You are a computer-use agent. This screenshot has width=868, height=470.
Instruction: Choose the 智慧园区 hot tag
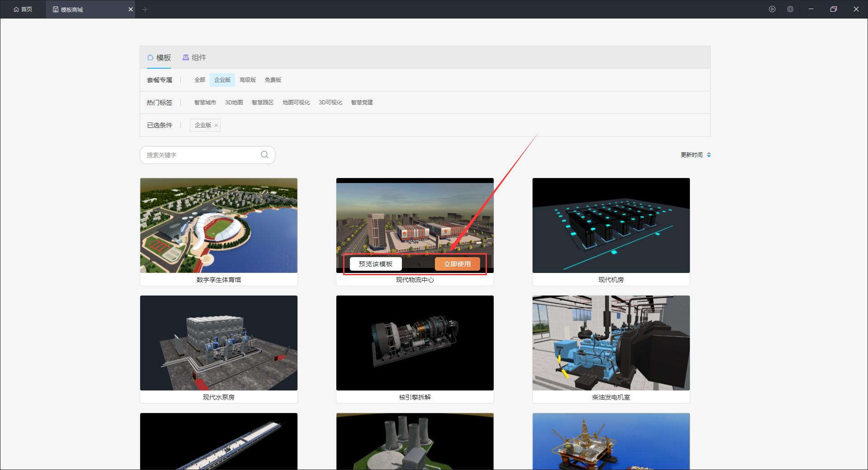(263, 103)
